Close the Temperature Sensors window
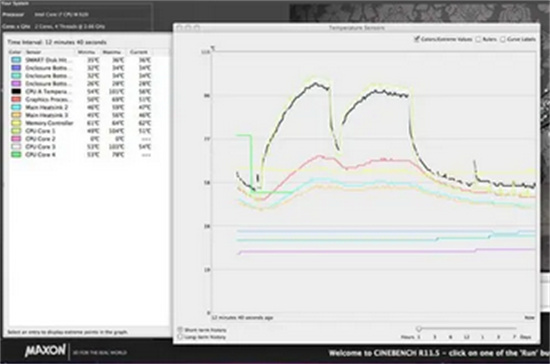The image size is (550, 364). tap(180, 28)
